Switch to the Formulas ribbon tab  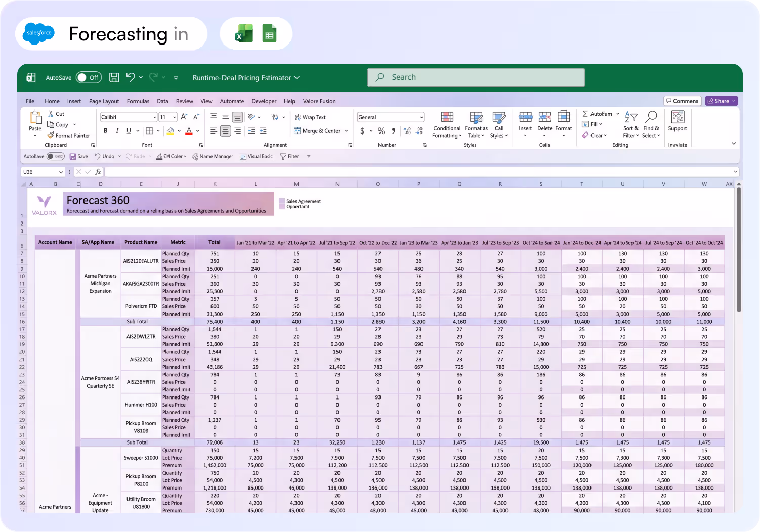[138, 101]
